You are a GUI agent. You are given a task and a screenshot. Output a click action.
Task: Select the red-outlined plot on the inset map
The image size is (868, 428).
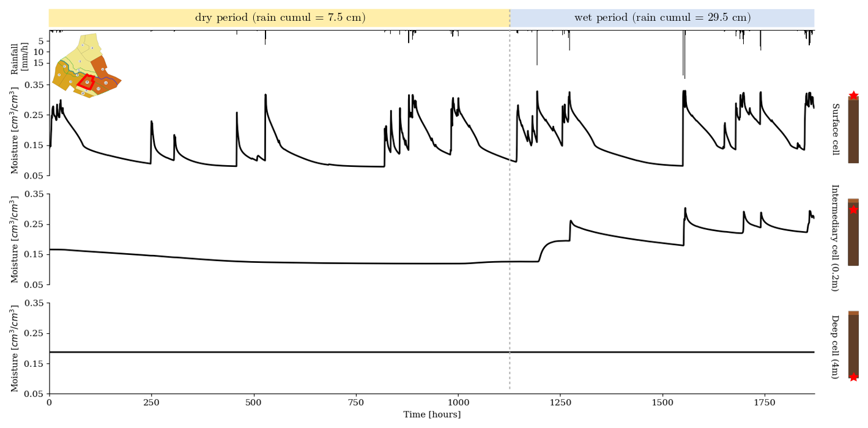[x=87, y=82]
